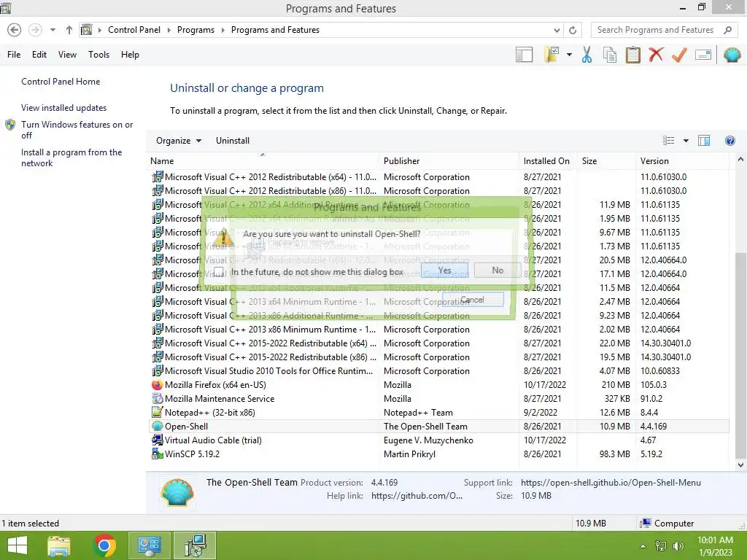
Task: Open the folder options icon in toolbar
Action: (551, 55)
